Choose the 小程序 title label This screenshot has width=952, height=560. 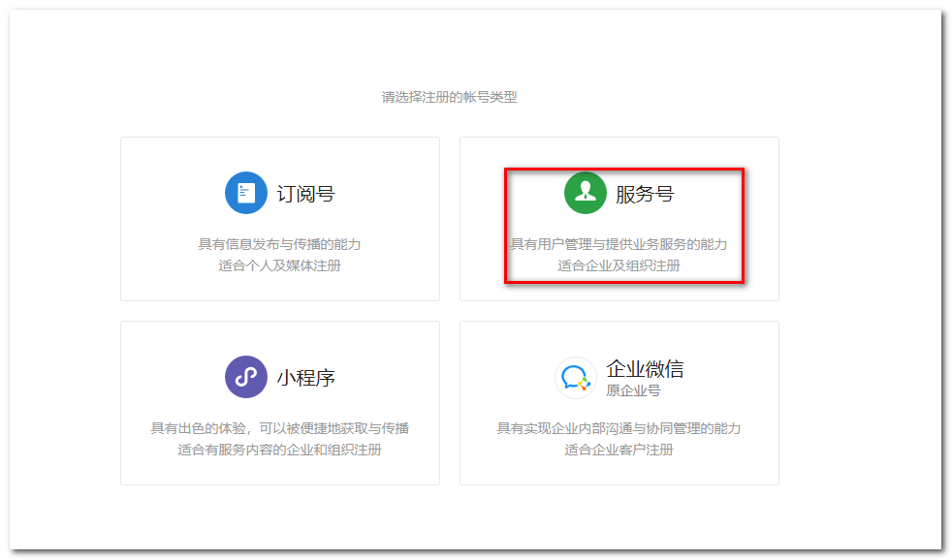pyautogui.click(x=305, y=378)
